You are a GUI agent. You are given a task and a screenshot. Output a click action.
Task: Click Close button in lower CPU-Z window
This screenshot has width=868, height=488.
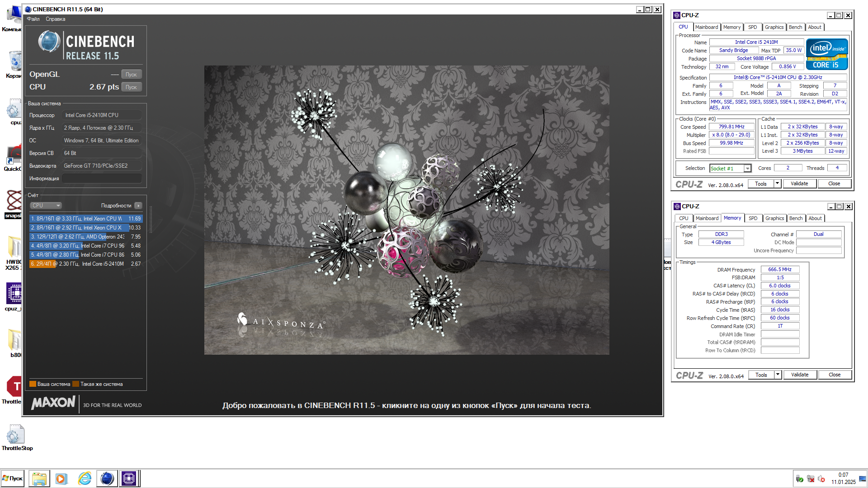(x=835, y=375)
